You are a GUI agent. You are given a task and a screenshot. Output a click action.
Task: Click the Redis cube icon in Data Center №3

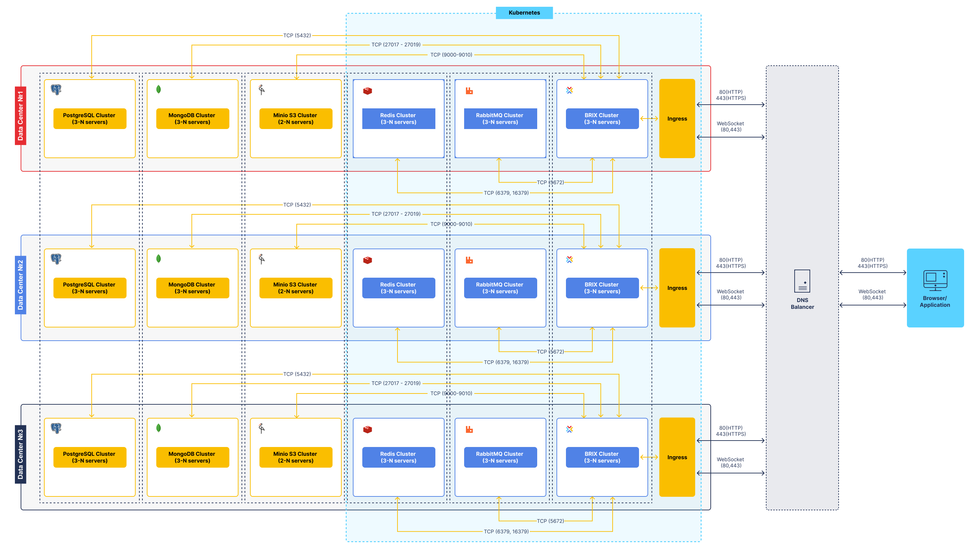pyautogui.click(x=367, y=429)
